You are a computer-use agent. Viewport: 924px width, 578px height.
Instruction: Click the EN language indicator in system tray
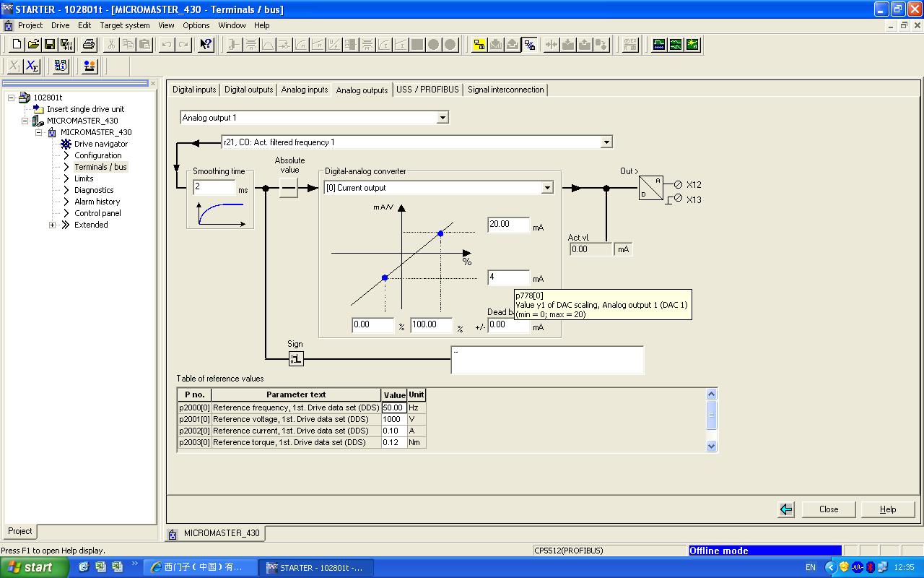coord(811,568)
